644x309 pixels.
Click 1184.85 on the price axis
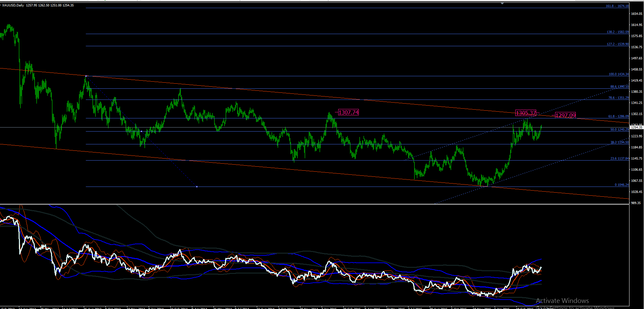pos(637,147)
